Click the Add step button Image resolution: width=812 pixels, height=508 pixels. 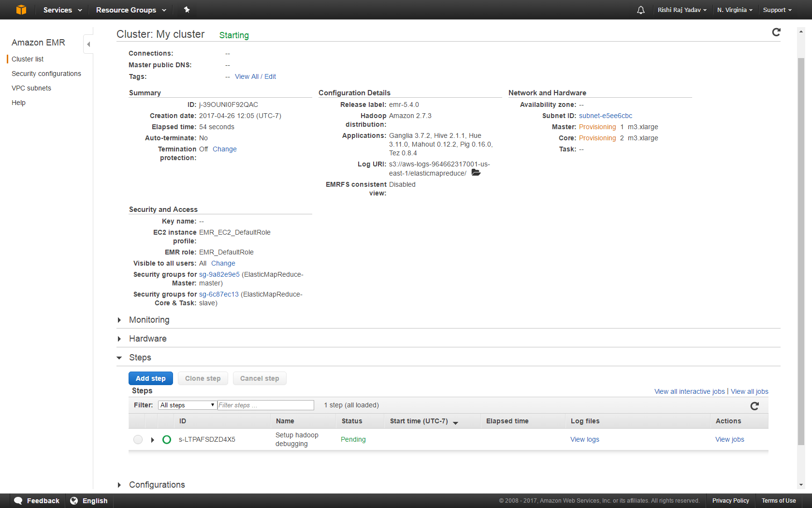click(151, 378)
